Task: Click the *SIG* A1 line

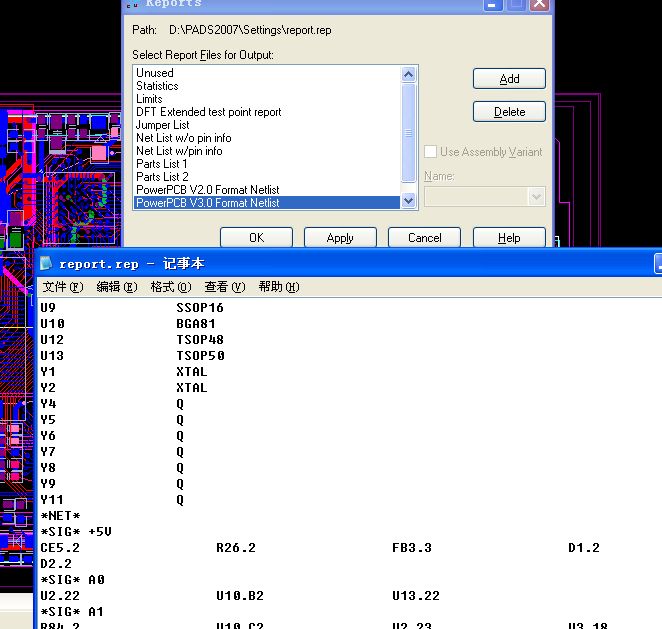Action: [72, 612]
